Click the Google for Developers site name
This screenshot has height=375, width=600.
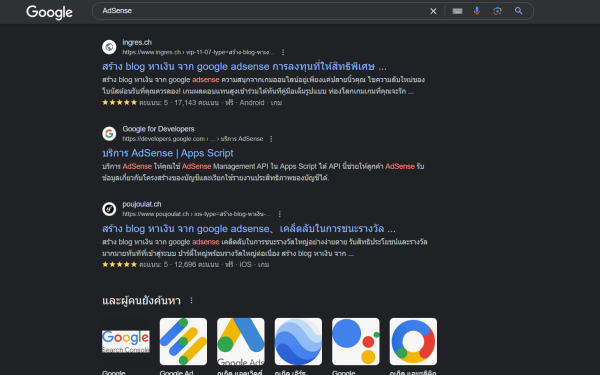158,129
